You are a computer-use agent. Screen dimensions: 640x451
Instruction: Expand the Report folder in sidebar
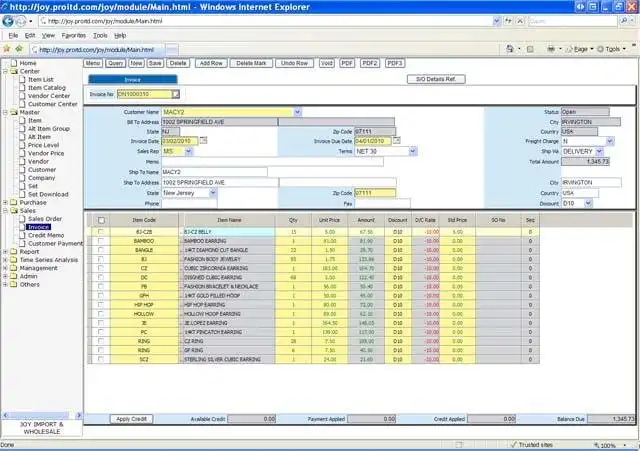coord(5,251)
